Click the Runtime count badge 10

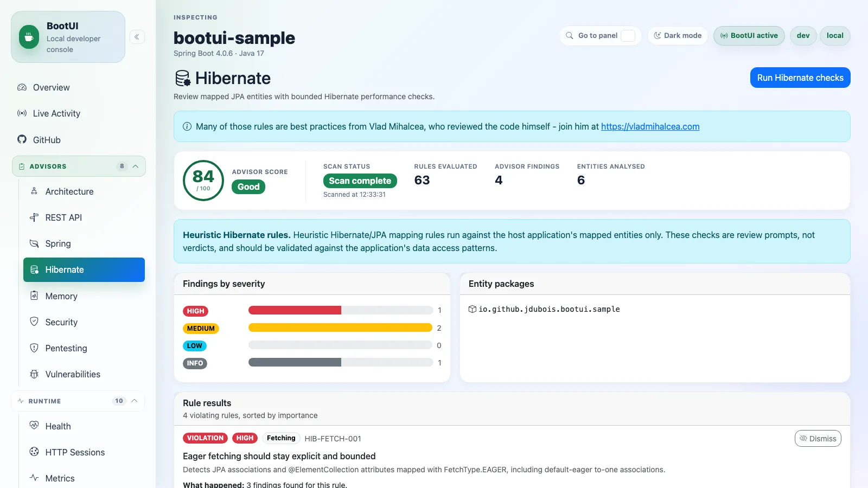click(119, 401)
